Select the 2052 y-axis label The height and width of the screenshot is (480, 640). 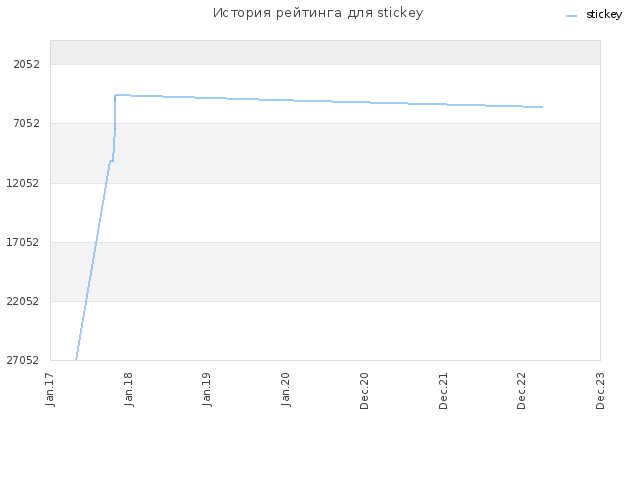(27, 64)
